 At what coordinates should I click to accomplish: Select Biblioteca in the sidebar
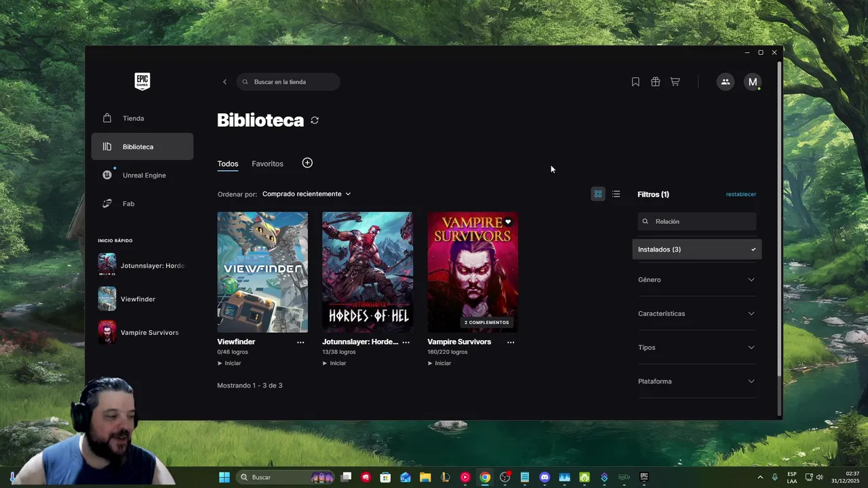point(142,146)
